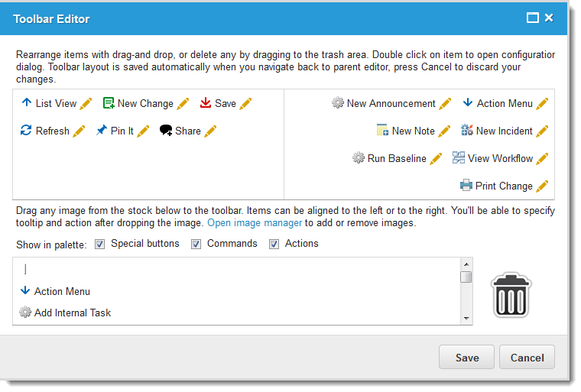
Task: Click the Share speech bubble icon
Action: coord(166,131)
